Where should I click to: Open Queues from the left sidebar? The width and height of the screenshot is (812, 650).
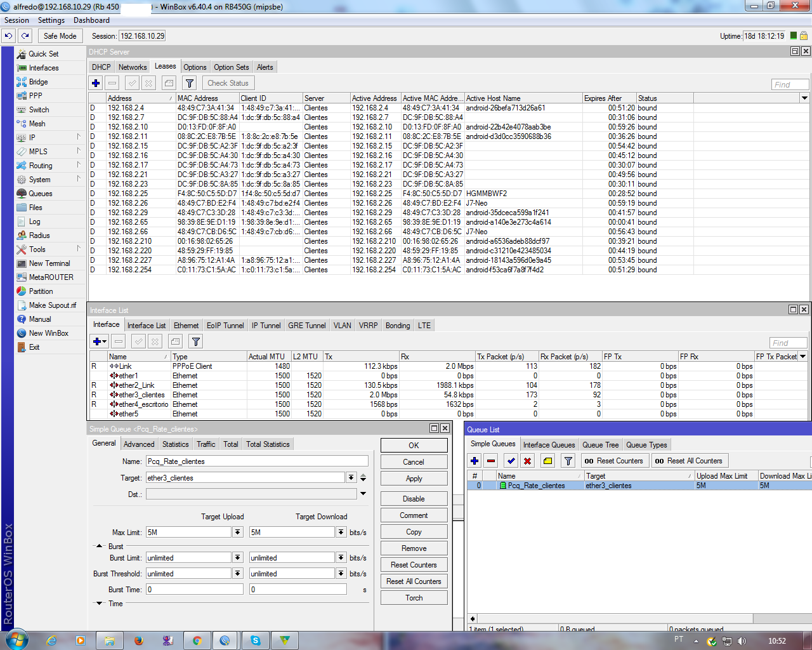click(40, 194)
